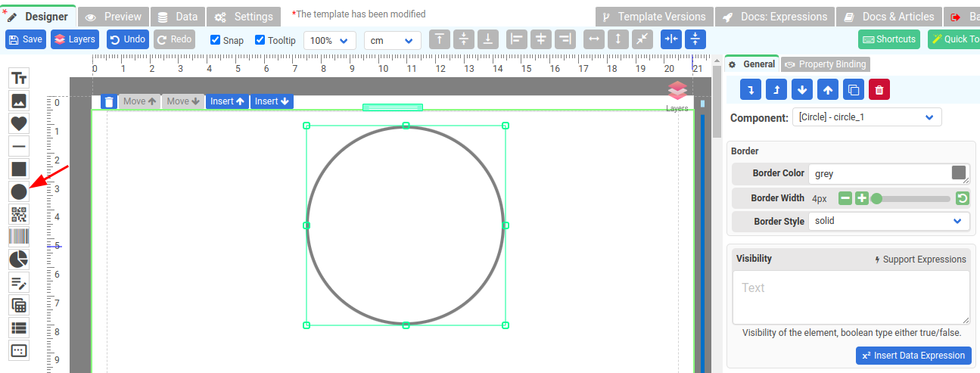Open the Component selector dropdown

pyautogui.click(x=866, y=117)
